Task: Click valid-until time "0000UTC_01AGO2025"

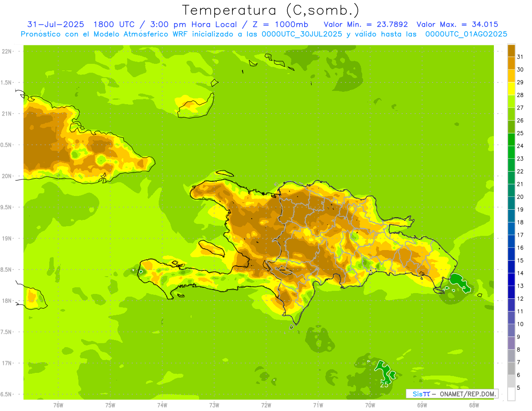Action: [x=466, y=34]
